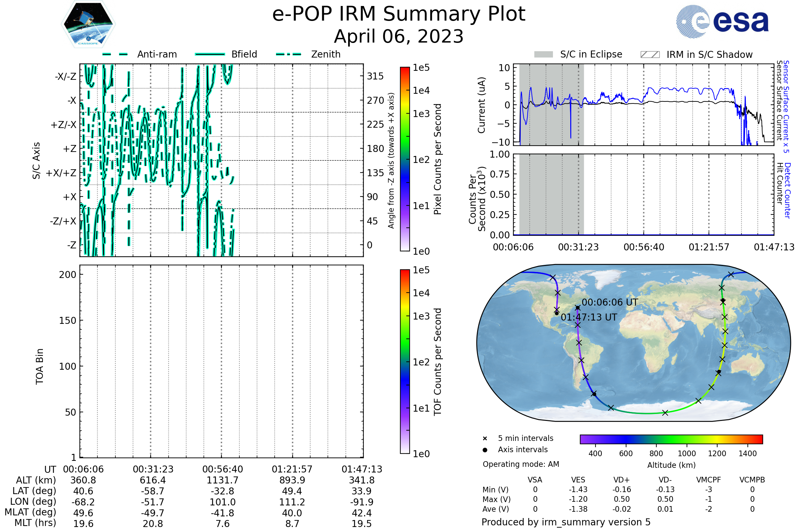Click the 00:56:40 UT tick label under the TOA plot
The width and height of the screenshot is (798, 532).
click(x=222, y=469)
